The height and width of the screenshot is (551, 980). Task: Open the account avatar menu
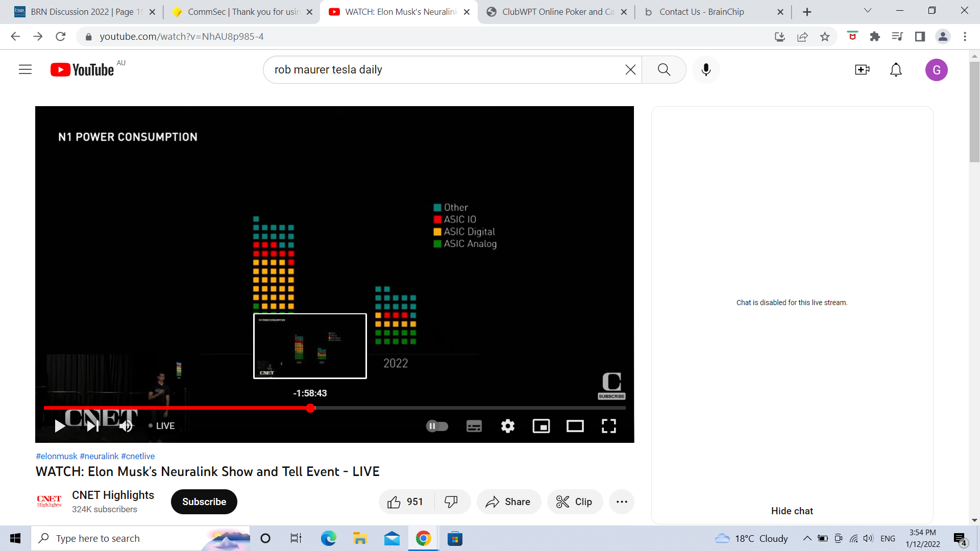(936, 69)
